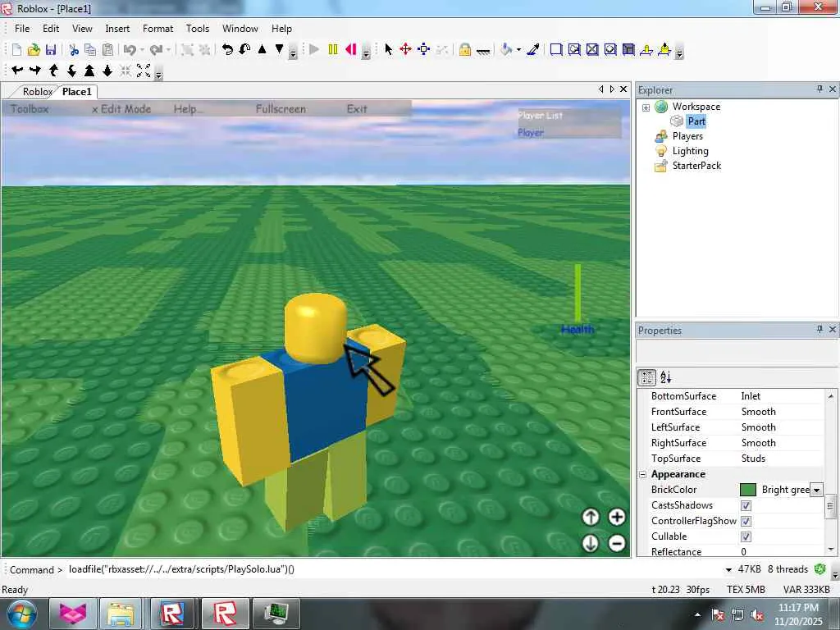Click the Command input field
The image size is (840, 630).
tap(394, 569)
